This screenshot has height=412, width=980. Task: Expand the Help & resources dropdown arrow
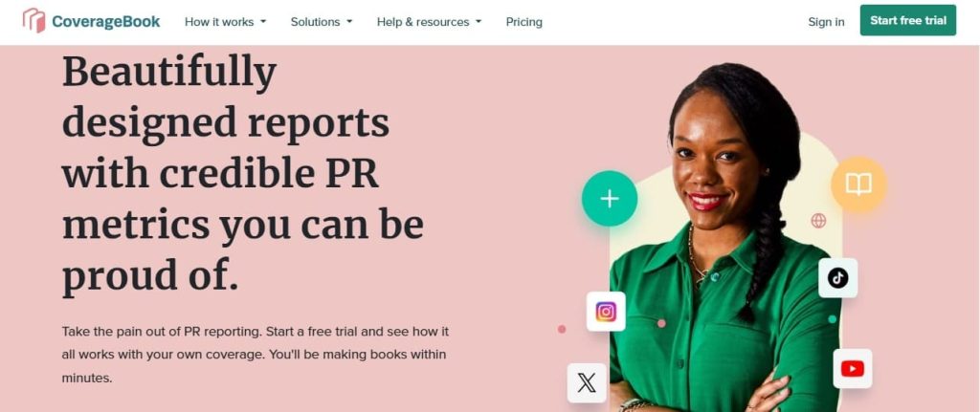pyautogui.click(x=479, y=22)
